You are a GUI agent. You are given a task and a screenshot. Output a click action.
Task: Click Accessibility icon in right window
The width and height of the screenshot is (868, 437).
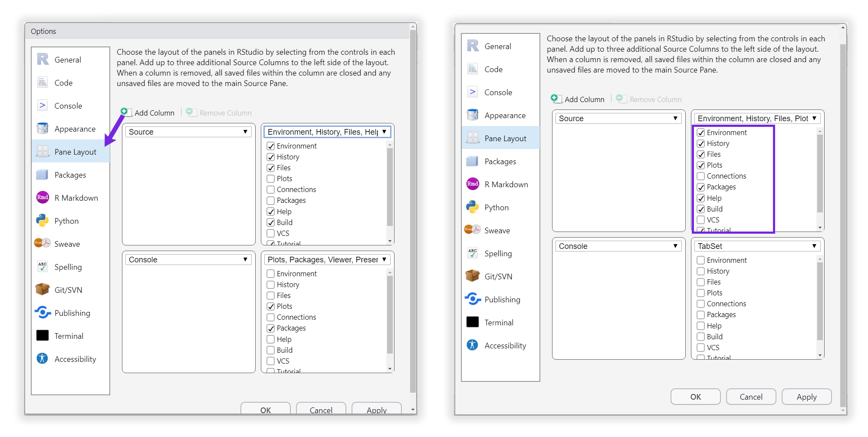point(473,345)
